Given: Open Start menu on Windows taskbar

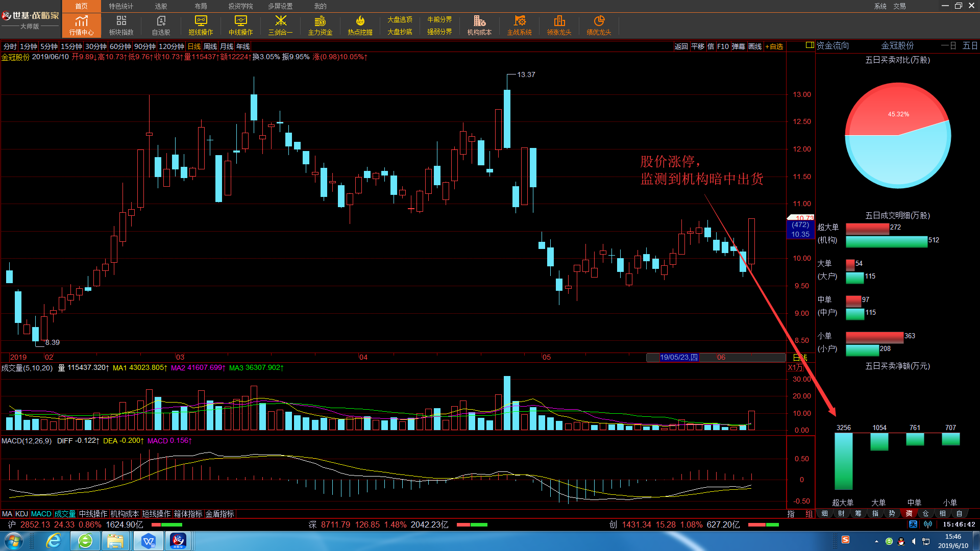Looking at the screenshot, I should tap(13, 541).
